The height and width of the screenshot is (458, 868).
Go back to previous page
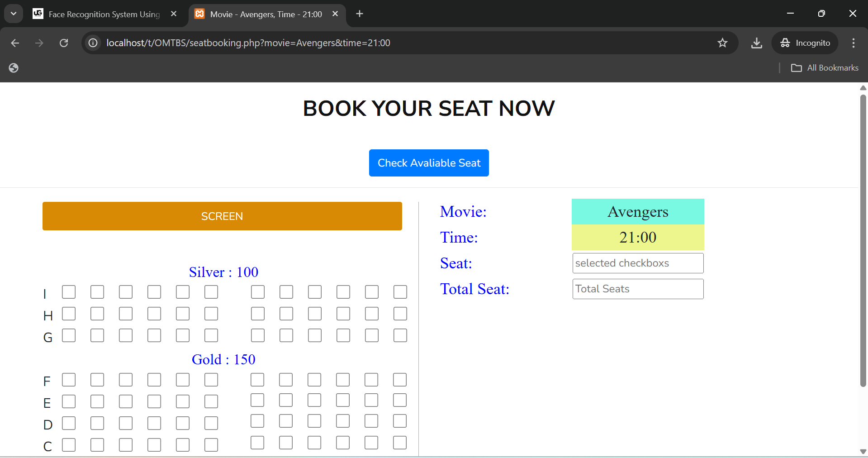pyautogui.click(x=15, y=43)
